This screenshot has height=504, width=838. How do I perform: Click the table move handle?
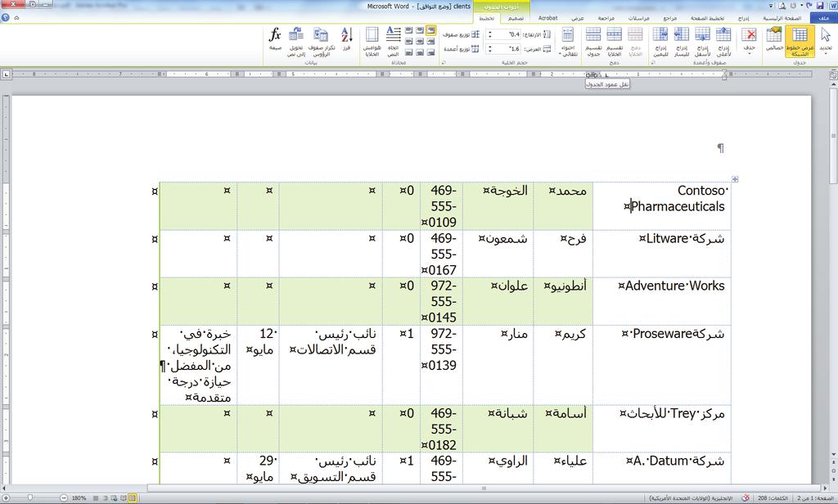point(735,179)
